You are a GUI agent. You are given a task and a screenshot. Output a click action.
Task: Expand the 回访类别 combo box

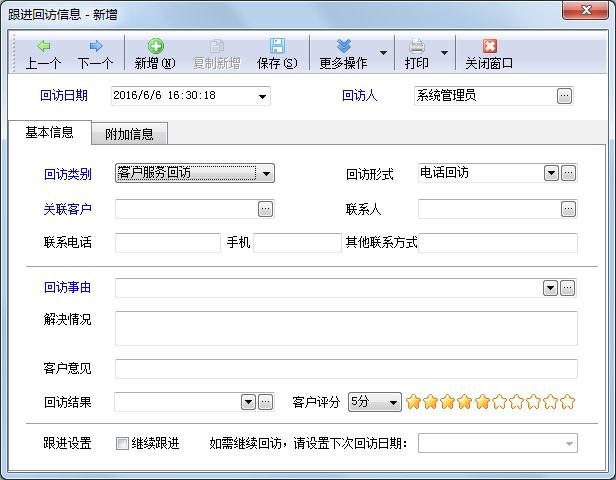click(266, 173)
